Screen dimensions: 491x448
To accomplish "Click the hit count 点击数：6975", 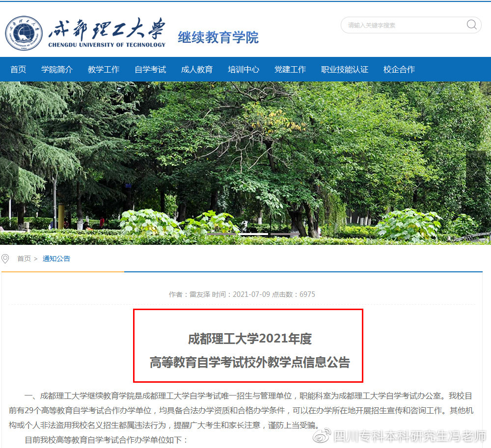I will coord(294,294).
